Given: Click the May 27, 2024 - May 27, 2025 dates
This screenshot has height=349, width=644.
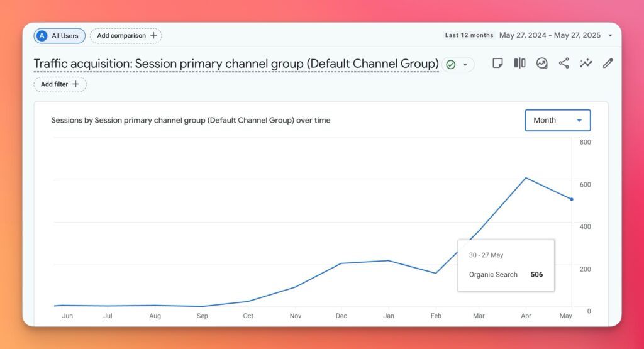Looking at the screenshot, I should [x=550, y=36].
